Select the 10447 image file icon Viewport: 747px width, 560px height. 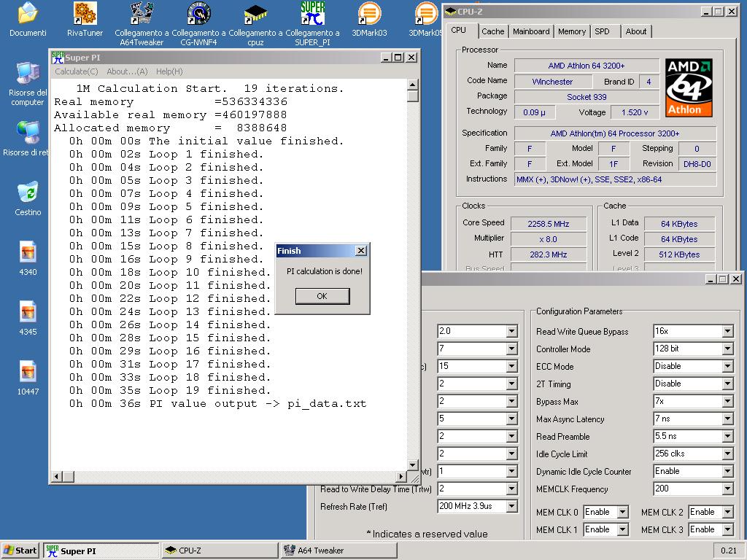[x=28, y=378]
